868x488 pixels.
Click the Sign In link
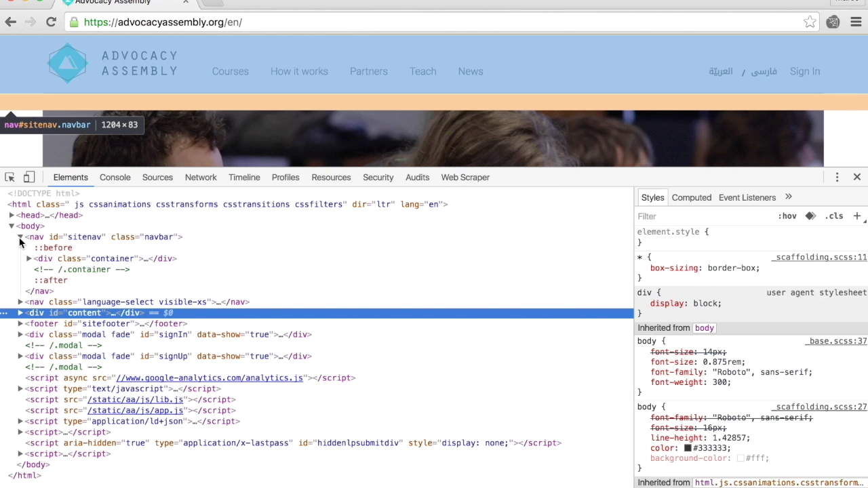click(804, 71)
